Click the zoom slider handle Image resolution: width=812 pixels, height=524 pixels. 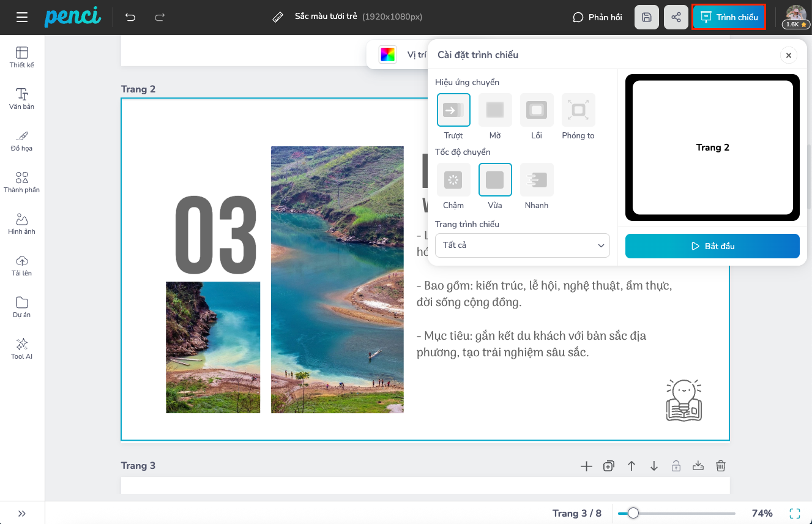633,513
